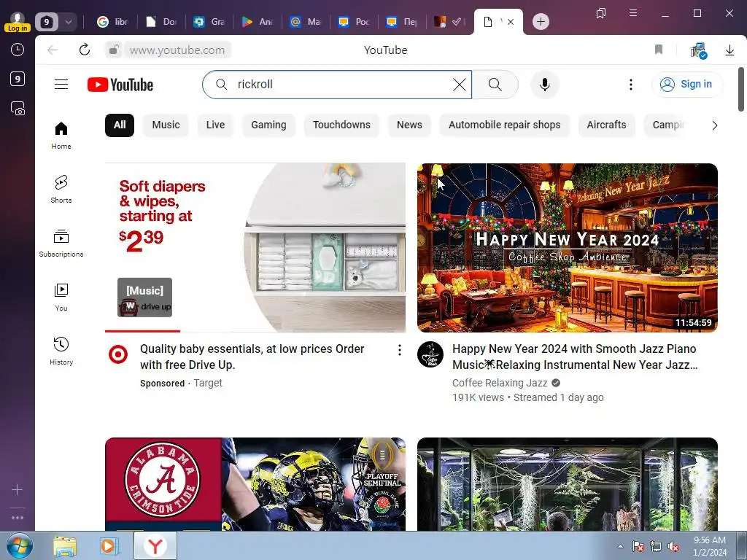Viewport: 747px width, 560px height.
Task: Open sidebar more options dots
Action: tap(18, 517)
